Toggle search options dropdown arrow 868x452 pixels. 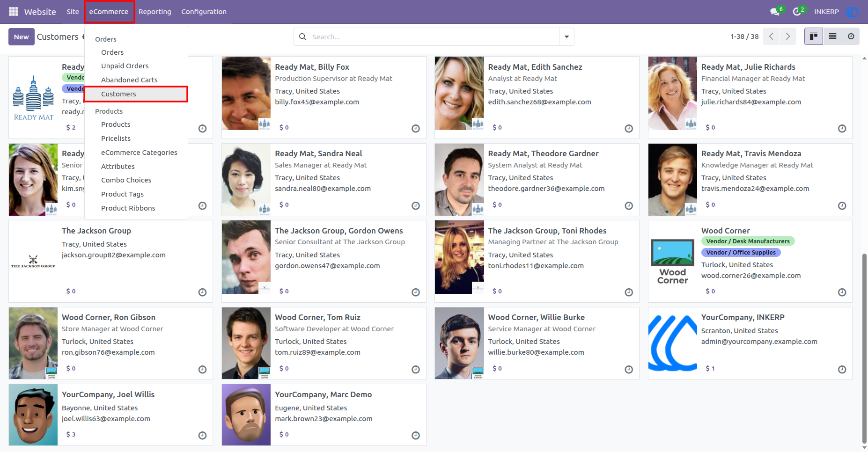(566, 36)
